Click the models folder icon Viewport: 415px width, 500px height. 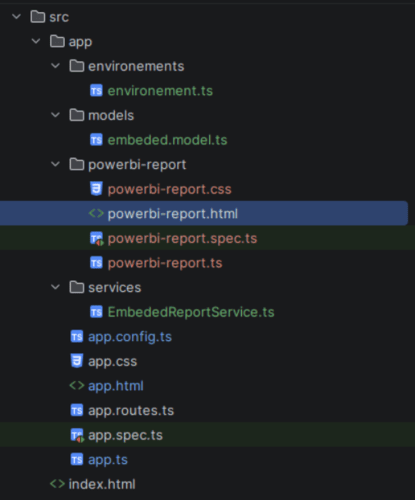pos(77,115)
